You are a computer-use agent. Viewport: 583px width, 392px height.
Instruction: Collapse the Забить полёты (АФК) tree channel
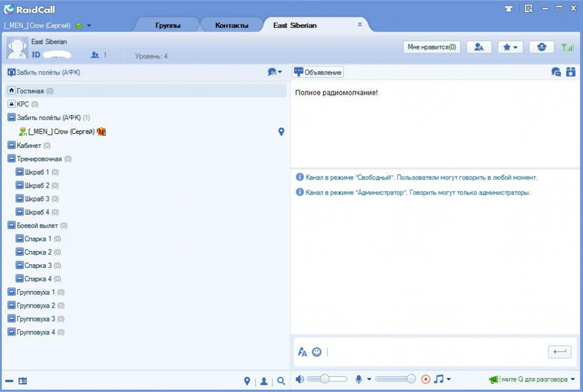click(x=12, y=118)
